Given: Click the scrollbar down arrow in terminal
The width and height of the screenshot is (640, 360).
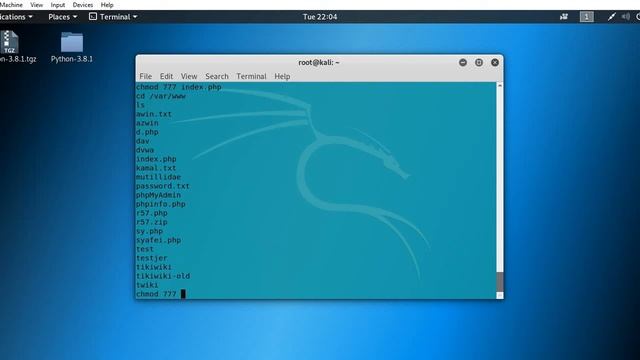Looking at the screenshot, I should [500, 295].
